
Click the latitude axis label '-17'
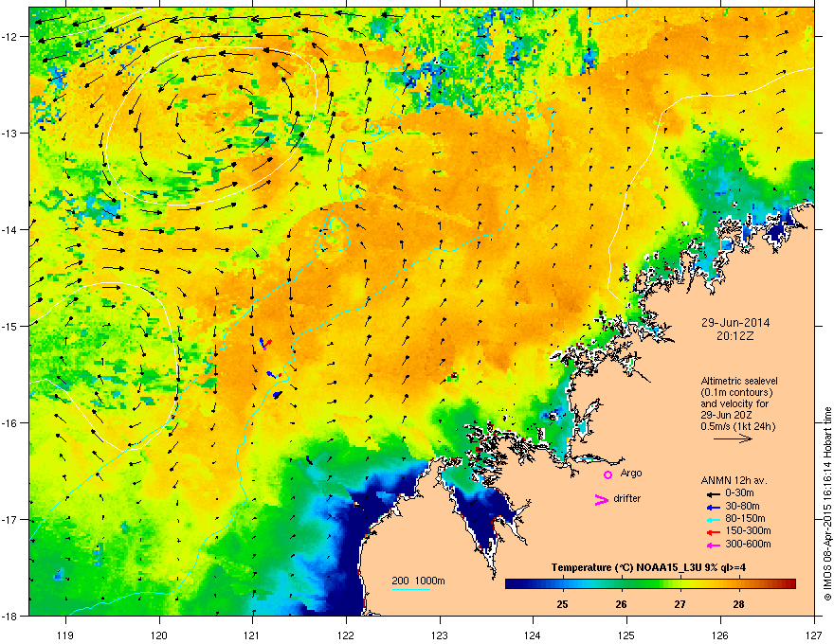(10, 520)
